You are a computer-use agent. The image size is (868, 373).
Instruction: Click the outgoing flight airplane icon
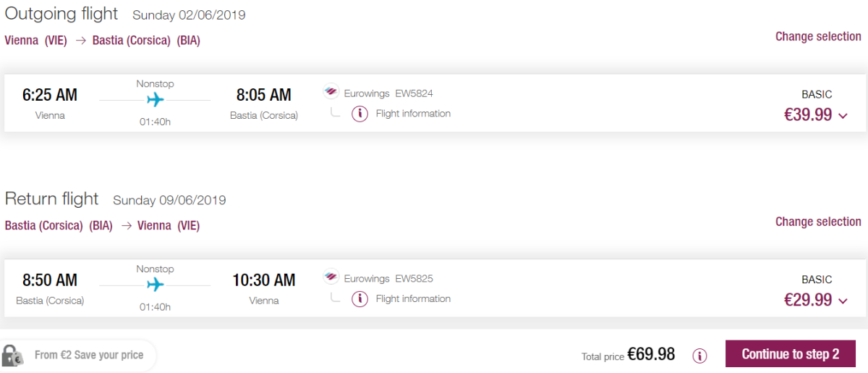tap(155, 100)
